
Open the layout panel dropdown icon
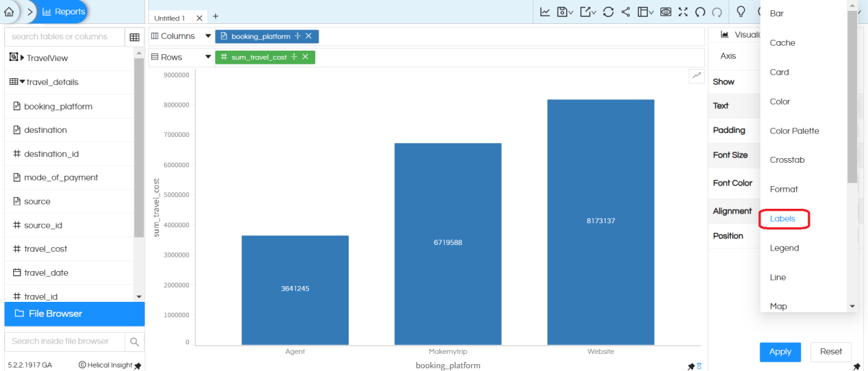[x=645, y=12]
